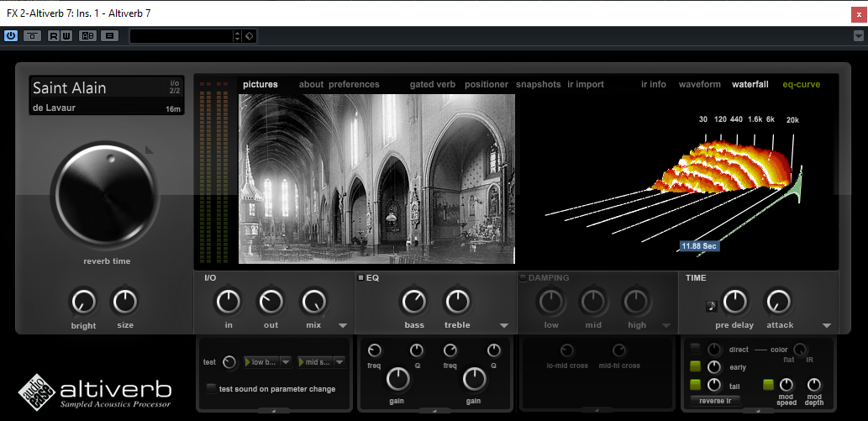The width and height of the screenshot is (868, 421).
Task: Click the A/B settings compare icon
Action: (88, 36)
